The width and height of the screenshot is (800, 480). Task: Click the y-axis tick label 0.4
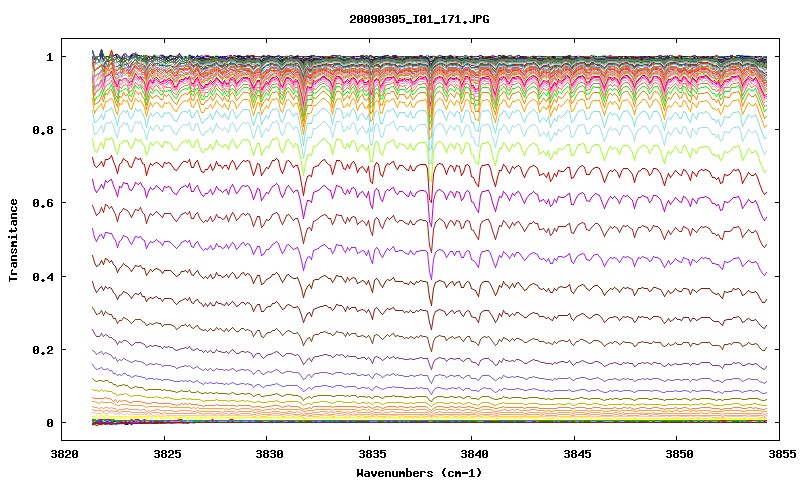43,276
